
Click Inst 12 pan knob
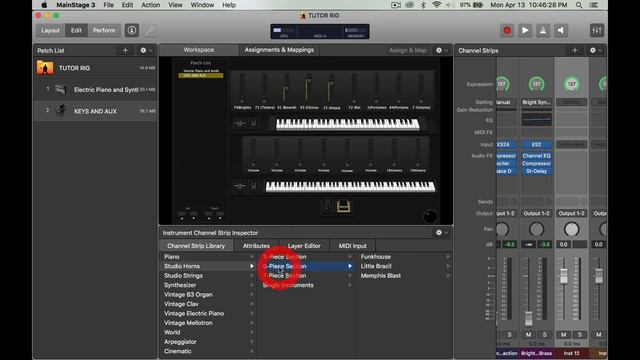coord(571,229)
